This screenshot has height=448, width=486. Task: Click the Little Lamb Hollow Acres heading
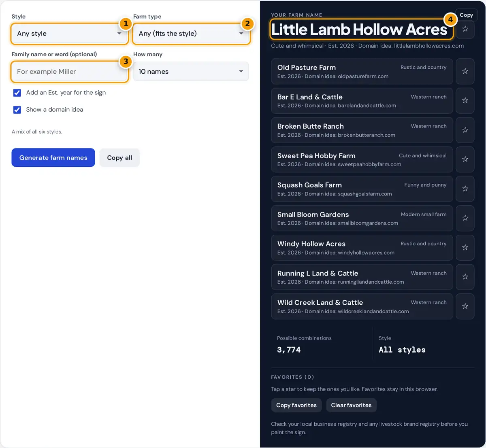point(359,30)
